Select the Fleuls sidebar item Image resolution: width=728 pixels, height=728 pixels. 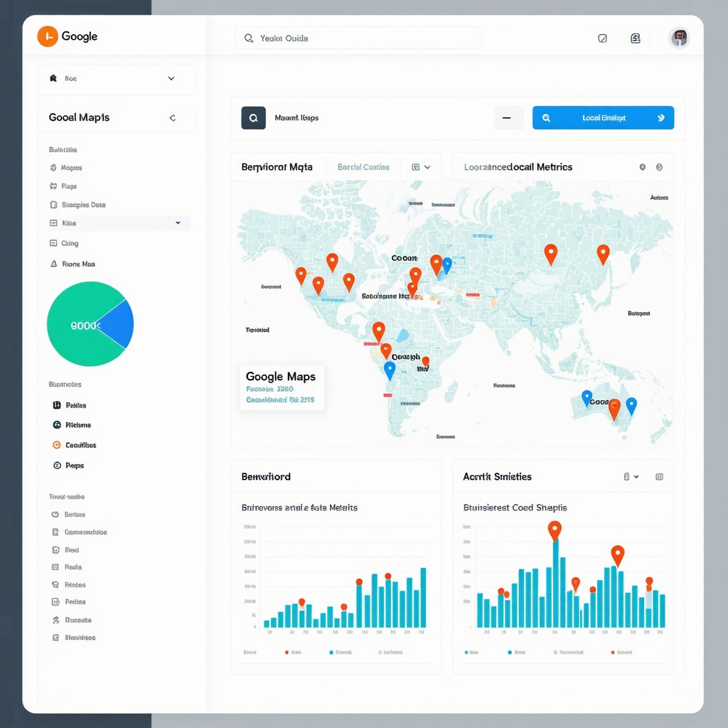(73, 567)
